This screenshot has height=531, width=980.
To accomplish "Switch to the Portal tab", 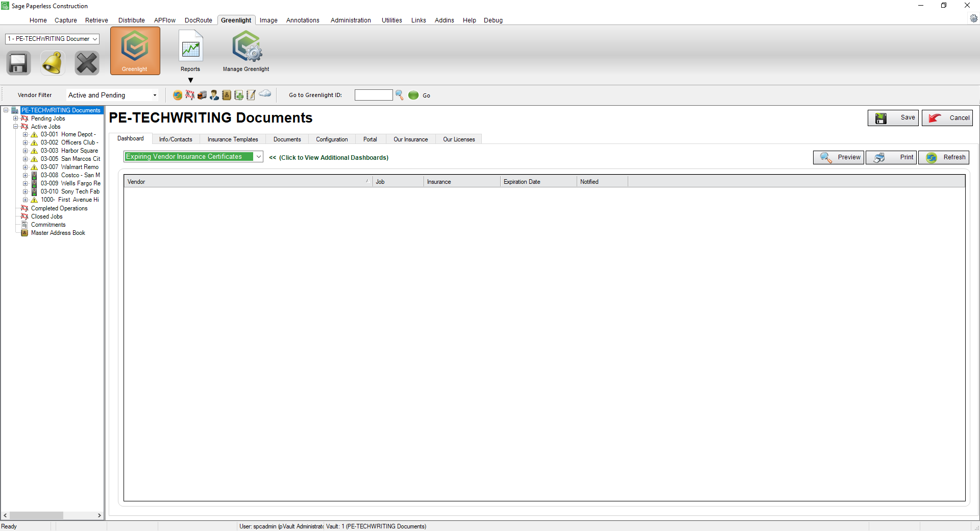I will tap(370, 139).
